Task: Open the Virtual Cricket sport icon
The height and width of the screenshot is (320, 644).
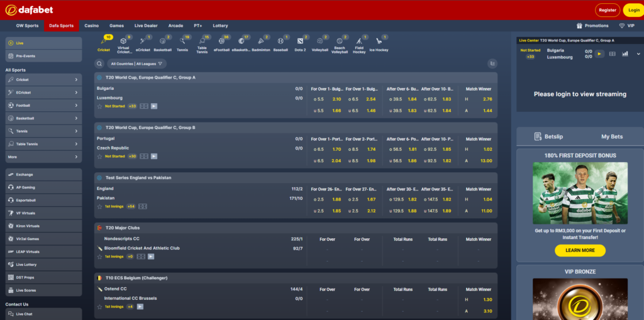Action: [x=124, y=45]
